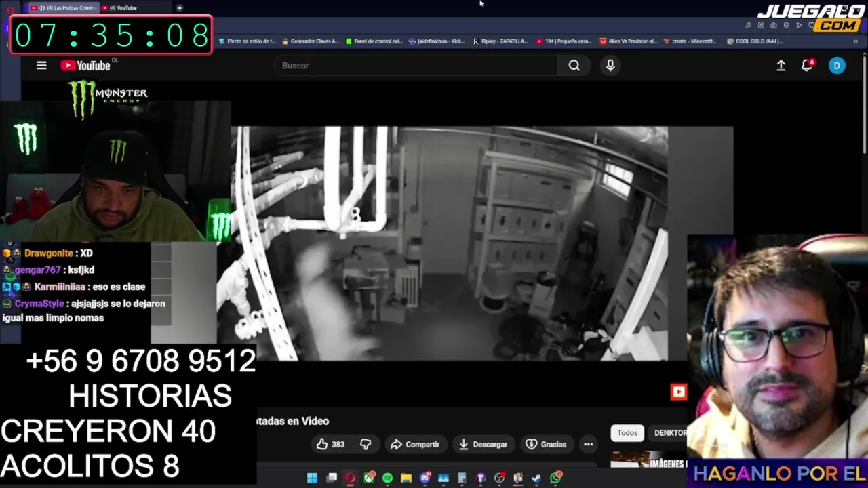Image resolution: width=868 pixels, height=488 pixels.
Task: Open 'Efecto de estilo de t...' bookmark
Action: (x=248, y=41)
